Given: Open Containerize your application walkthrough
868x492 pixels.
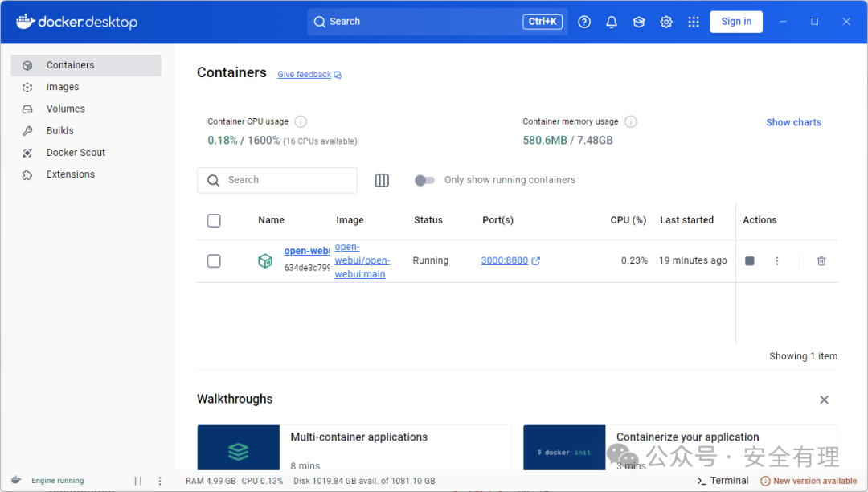Looking at the screenshot, I should coord(681,448).
